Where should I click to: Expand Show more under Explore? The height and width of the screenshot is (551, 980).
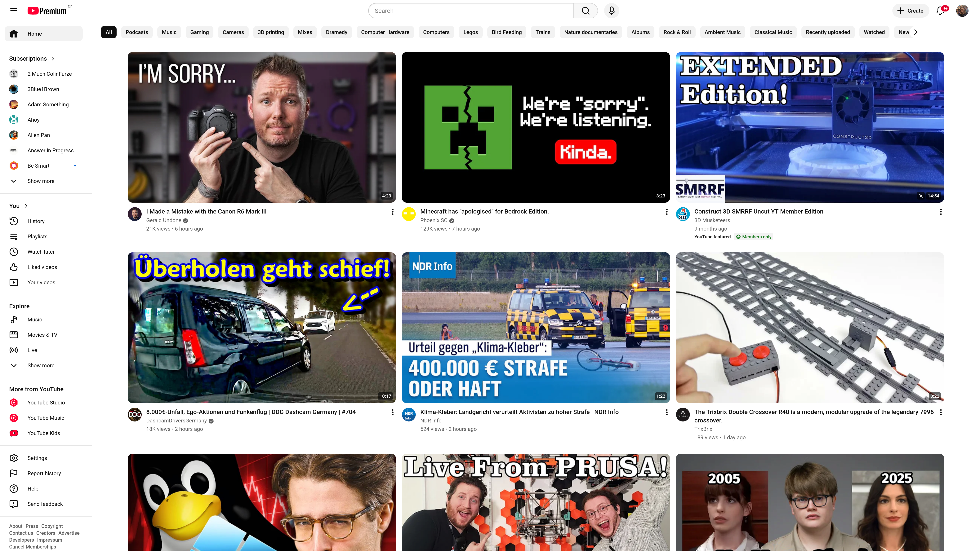click(41, 365)
